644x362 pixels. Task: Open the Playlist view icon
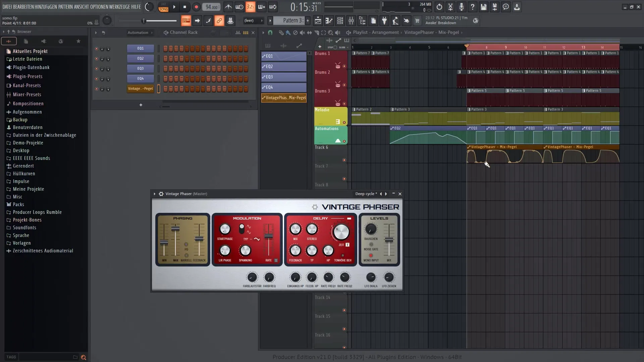pyautogui.click(x=318, y=21)
